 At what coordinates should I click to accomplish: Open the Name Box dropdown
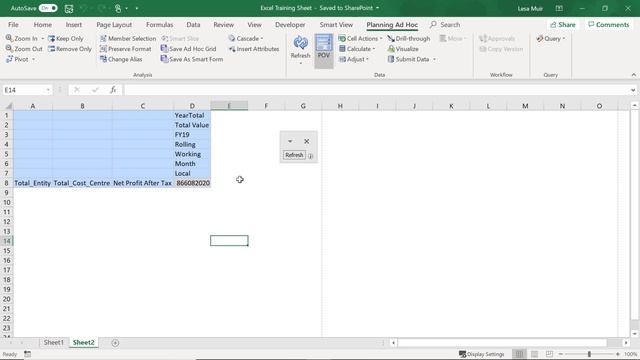(48, 90)
